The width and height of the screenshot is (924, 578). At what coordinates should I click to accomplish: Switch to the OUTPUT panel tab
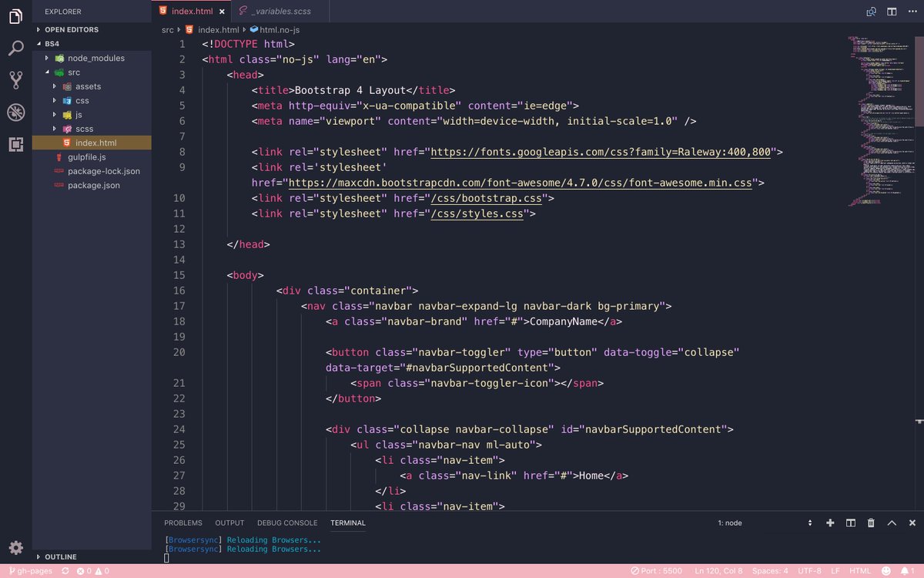coord(229,523)
